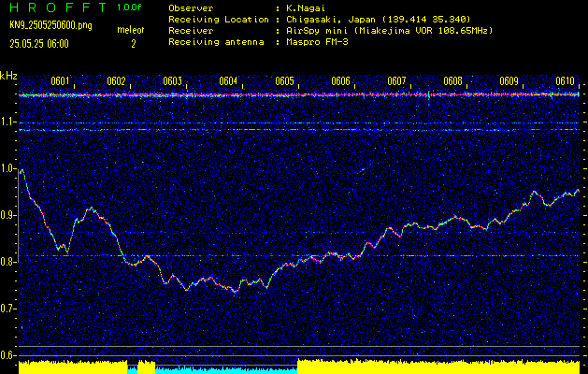Viewport: 588px width, 374px height.
Task: Select the version label 1.00f
Action: tap(129, 7)
